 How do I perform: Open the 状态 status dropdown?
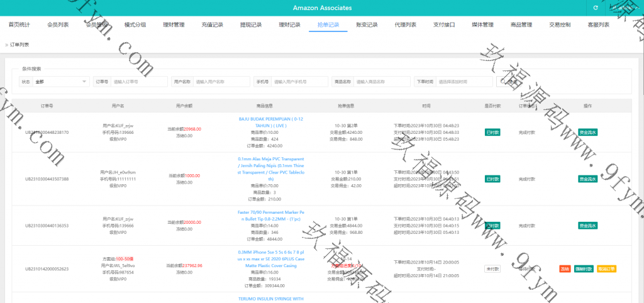click(x=61, y=82)
